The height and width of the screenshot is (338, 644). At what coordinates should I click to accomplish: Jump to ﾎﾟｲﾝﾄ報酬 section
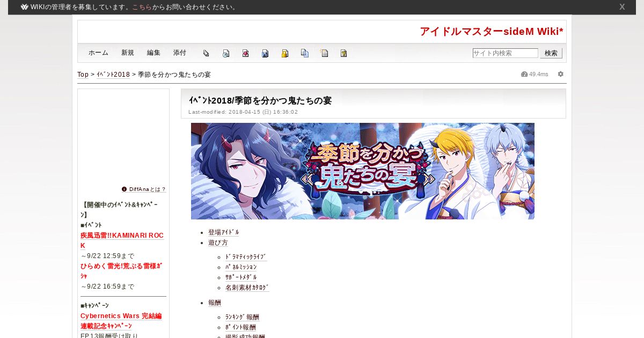pyautogui.click(x=240, y=327)
